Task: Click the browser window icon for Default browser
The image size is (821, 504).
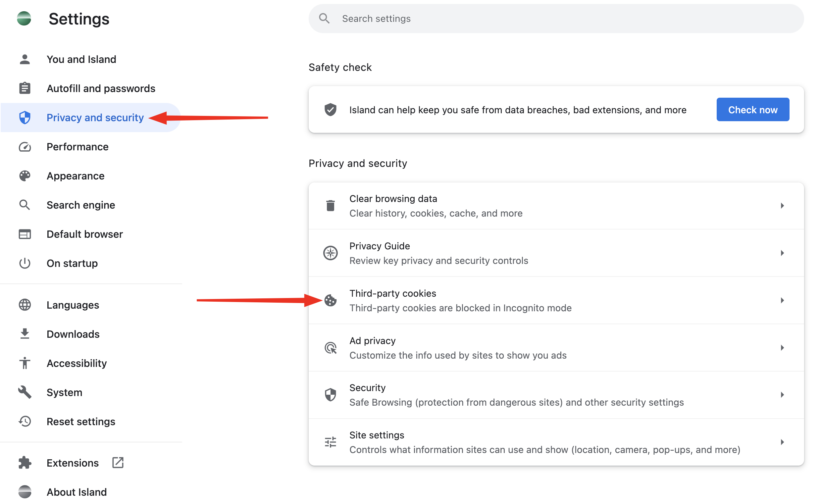Action: pyautogui.click(x=25, y=234)
